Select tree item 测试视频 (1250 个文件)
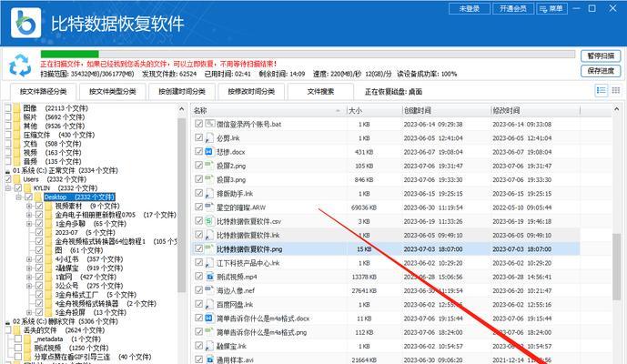Viewport: 627px width, 364px height. click(x=71, y=348)
